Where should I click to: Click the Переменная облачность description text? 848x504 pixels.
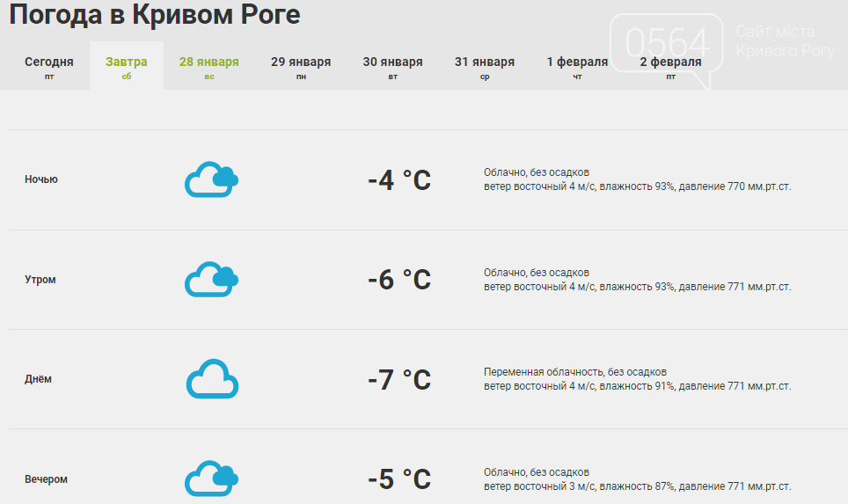click(575, 372)
